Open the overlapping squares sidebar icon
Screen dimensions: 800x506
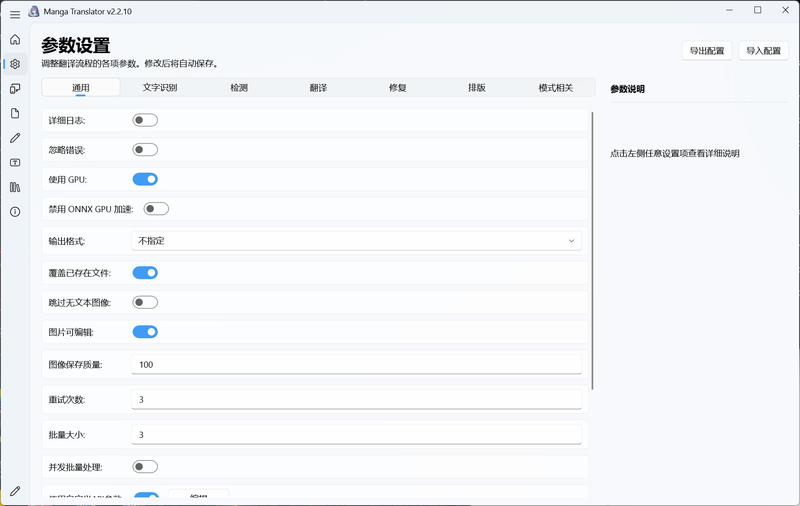15,88
